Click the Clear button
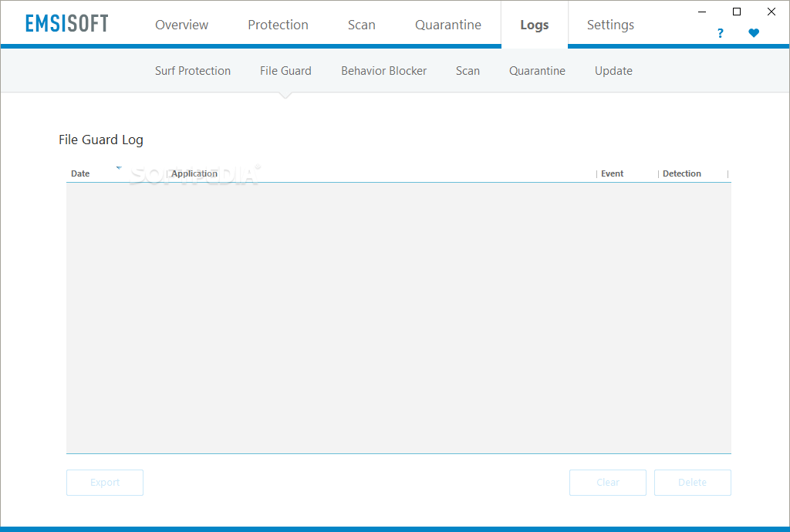This screenshot has width=790, height=532. tap(608, 483)
